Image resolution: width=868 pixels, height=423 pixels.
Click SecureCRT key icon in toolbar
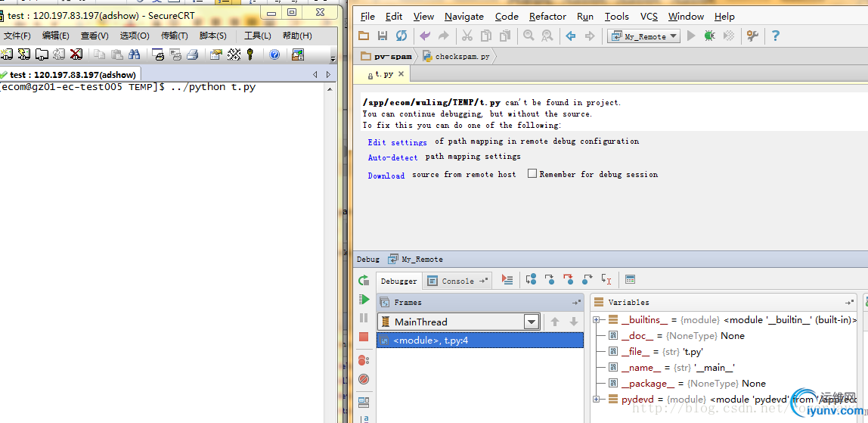(x=250, y=54)
